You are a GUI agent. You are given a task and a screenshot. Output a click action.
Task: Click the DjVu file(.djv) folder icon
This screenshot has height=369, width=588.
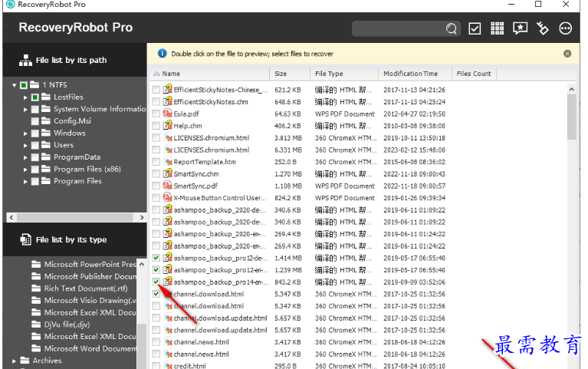click(x=36, y=325)
